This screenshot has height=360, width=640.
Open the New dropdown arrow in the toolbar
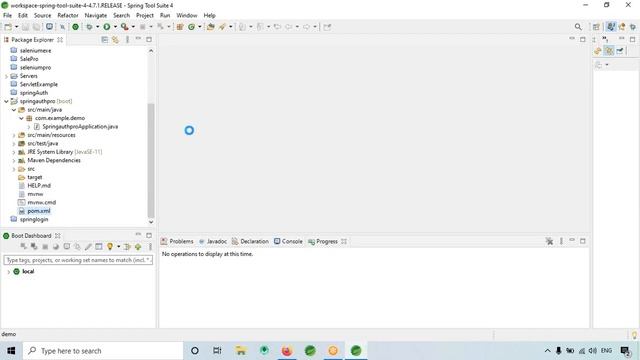coord(17,27)
